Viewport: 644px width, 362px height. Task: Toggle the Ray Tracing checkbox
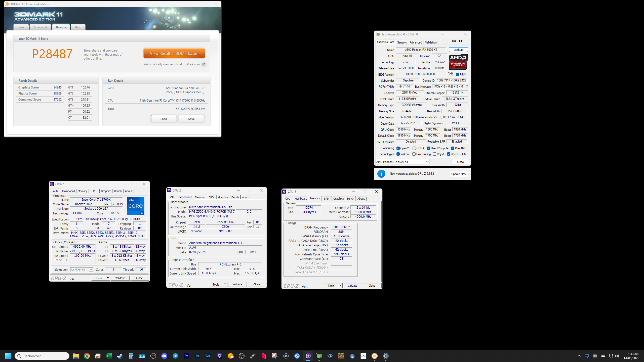click(414, 154)
